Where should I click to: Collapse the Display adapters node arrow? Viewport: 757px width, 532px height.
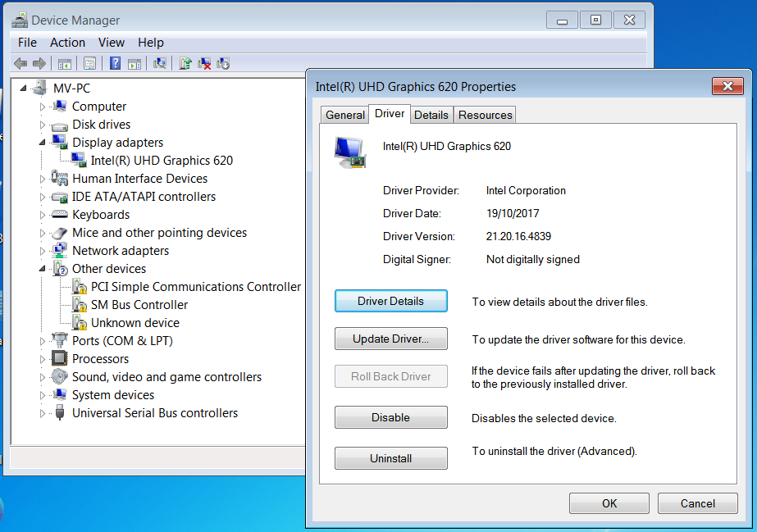pyautogui.click(x=42, y=143)
